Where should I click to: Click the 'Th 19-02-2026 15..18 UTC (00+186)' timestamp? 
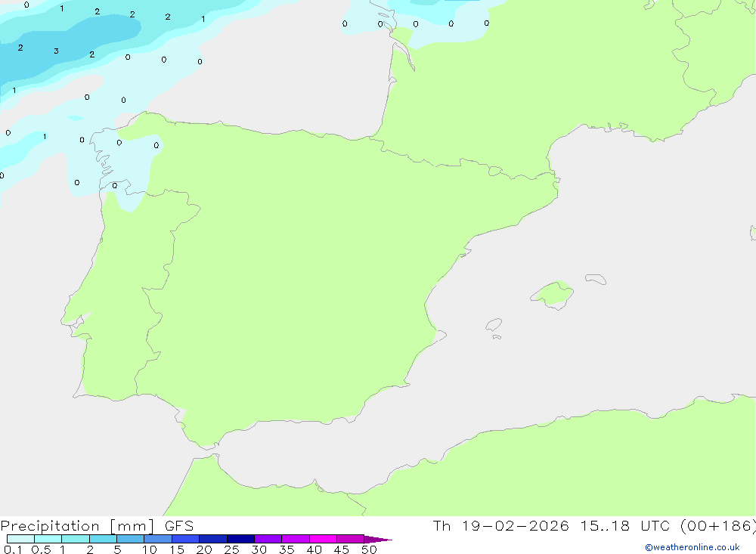pos(594,526)
